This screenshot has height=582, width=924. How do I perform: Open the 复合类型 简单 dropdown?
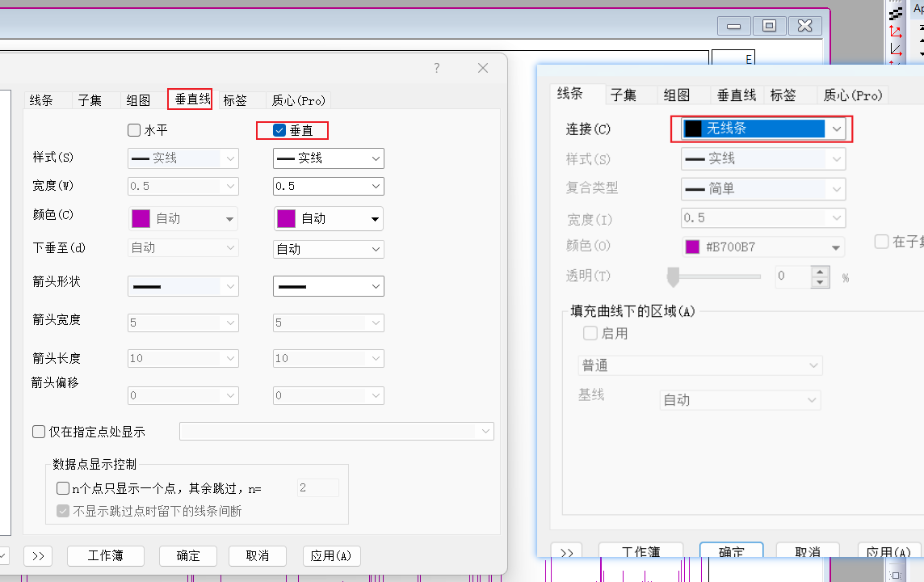pyautogui.click(x=763, y=188)
